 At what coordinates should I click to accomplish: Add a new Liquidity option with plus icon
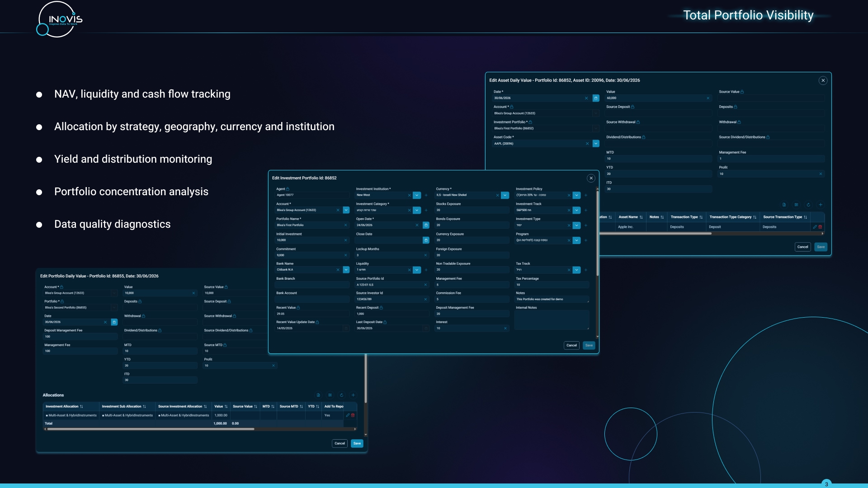click(x=426, y=270)
